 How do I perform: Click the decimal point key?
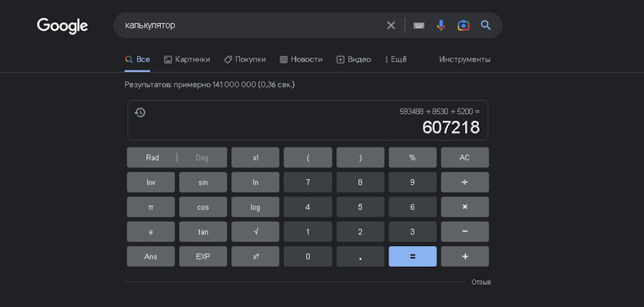point(360,257)
